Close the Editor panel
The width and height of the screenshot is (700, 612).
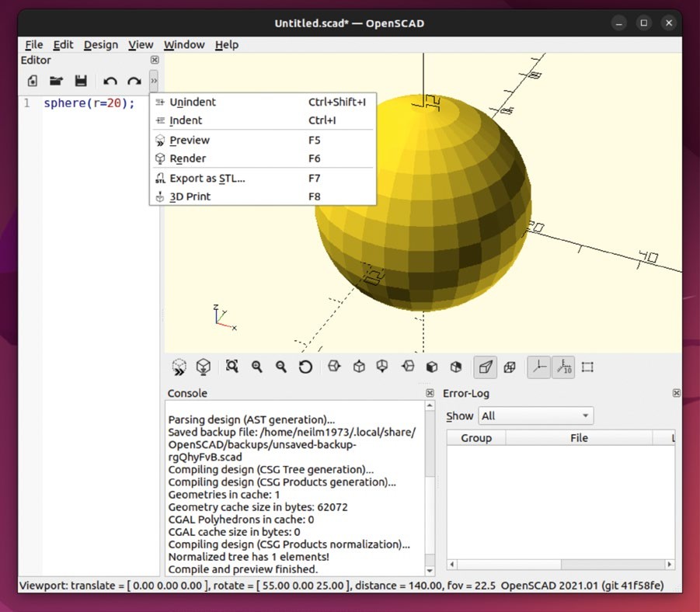pos(155,60)
